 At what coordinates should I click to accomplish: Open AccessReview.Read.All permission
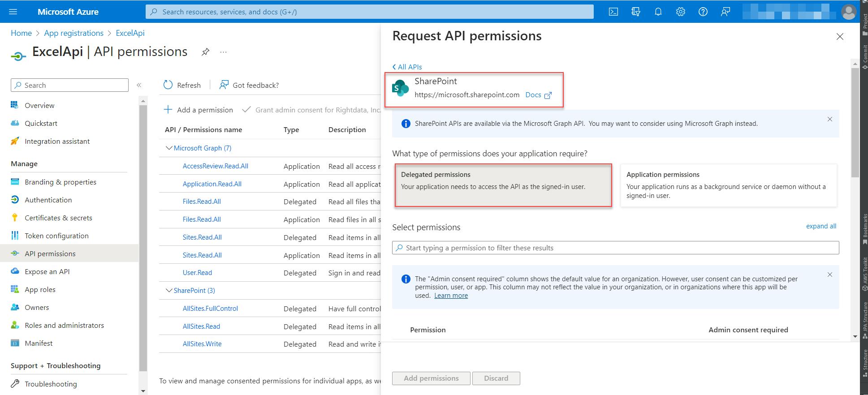coord(215,166)
